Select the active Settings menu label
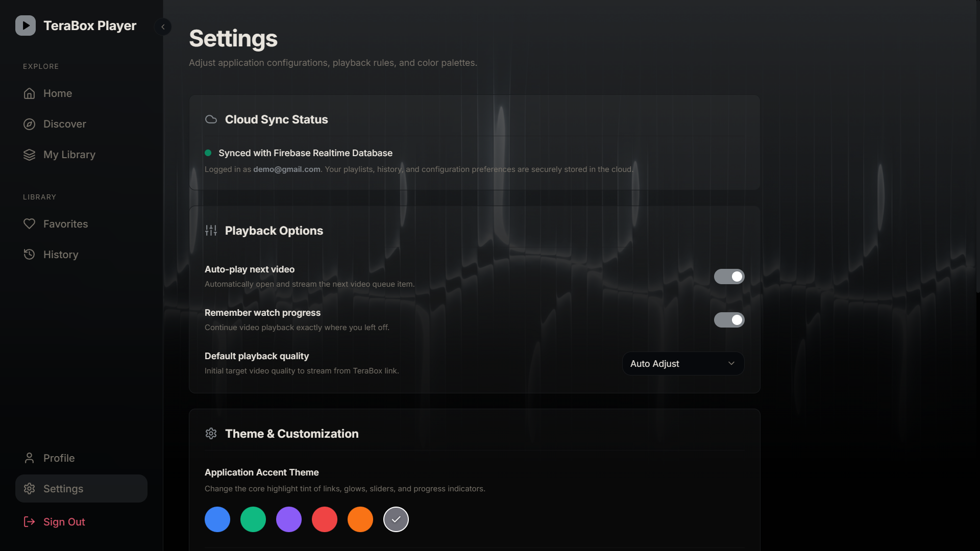 (x=63, y=489)
